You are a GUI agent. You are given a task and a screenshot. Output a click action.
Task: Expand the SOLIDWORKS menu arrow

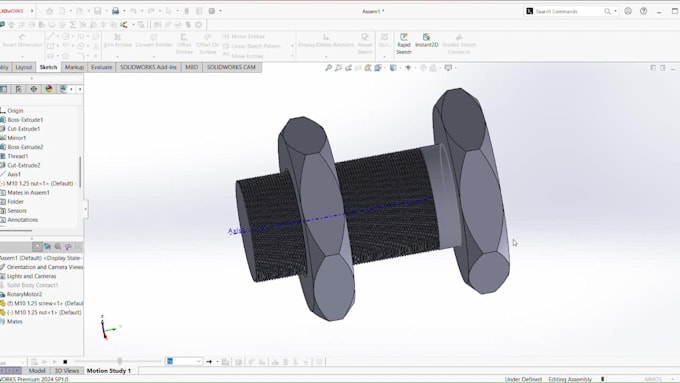point(32,11)
